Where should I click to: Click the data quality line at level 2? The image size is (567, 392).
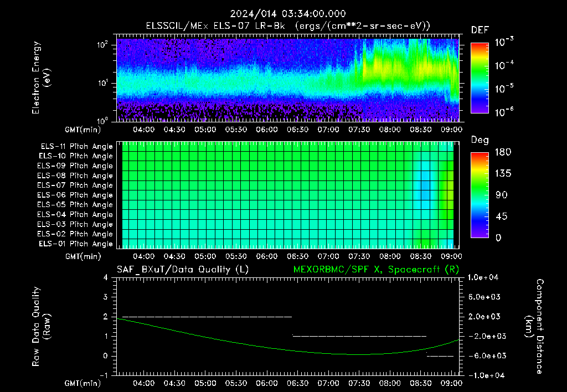207,317
